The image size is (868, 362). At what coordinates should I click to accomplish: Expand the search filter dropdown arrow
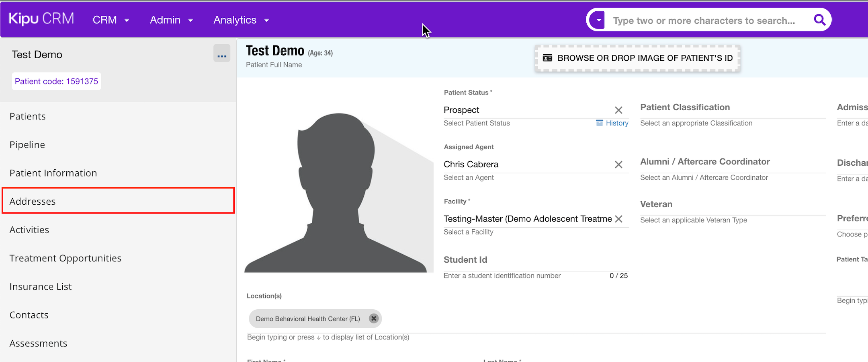click(598, 20)
